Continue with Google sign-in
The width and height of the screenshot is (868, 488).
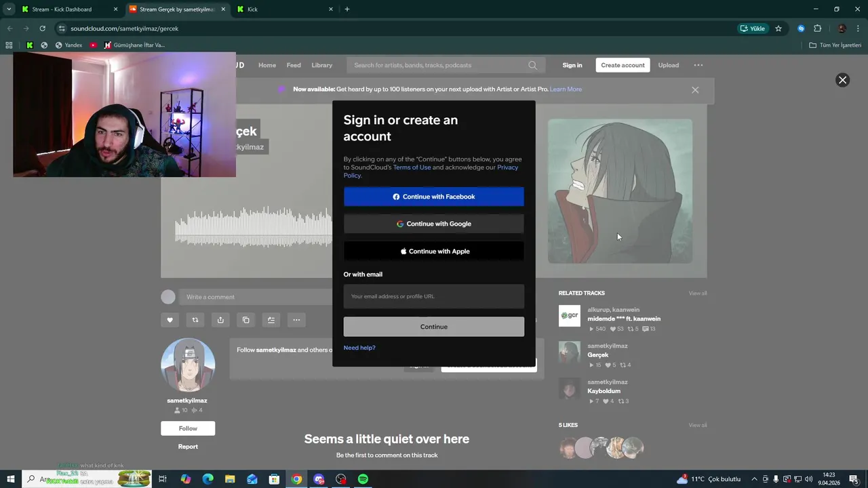434,224
